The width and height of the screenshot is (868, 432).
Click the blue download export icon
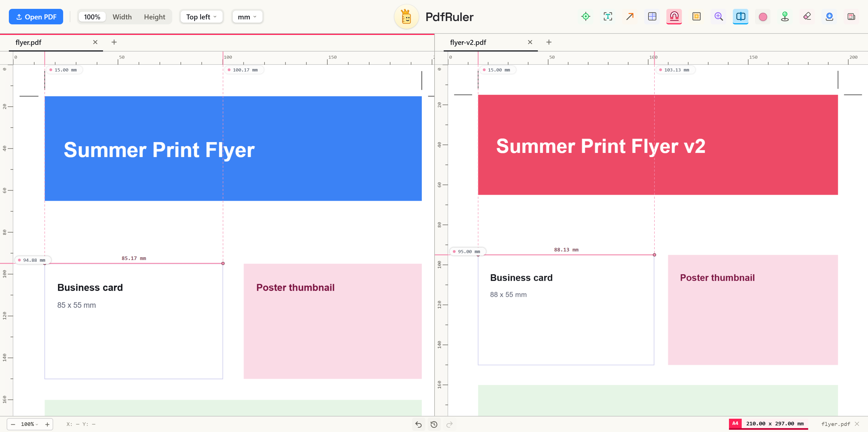tap(829, 17)
